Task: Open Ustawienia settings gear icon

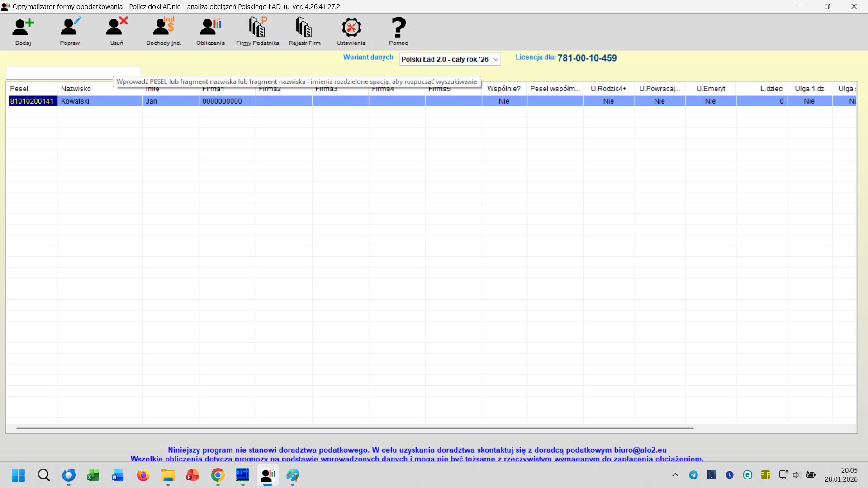Action: pos(351,31)
